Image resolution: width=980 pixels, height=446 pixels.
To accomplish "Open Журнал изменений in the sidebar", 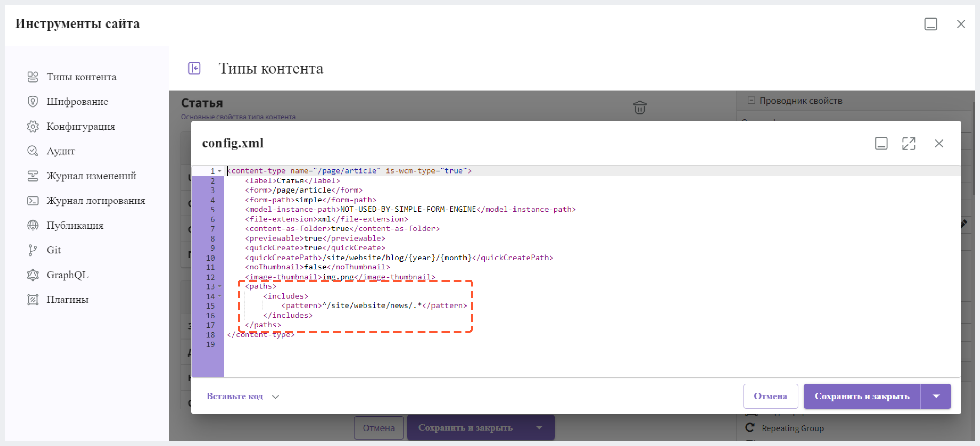I will click(x=91, y=176).
